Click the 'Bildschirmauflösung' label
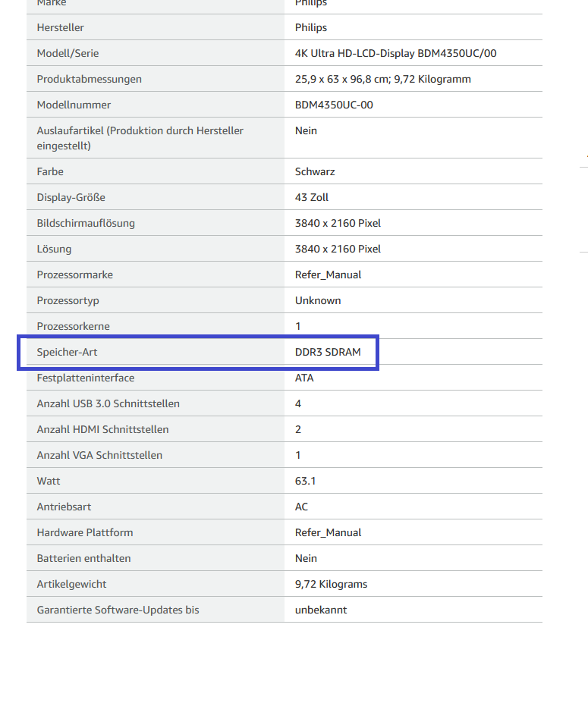 pyautogui.click(x=86, y=223)
